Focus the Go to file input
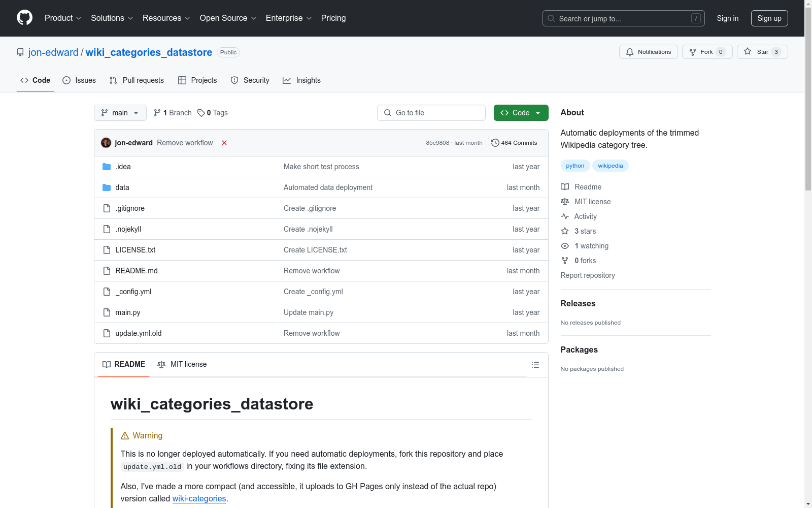 coord(431,113)
